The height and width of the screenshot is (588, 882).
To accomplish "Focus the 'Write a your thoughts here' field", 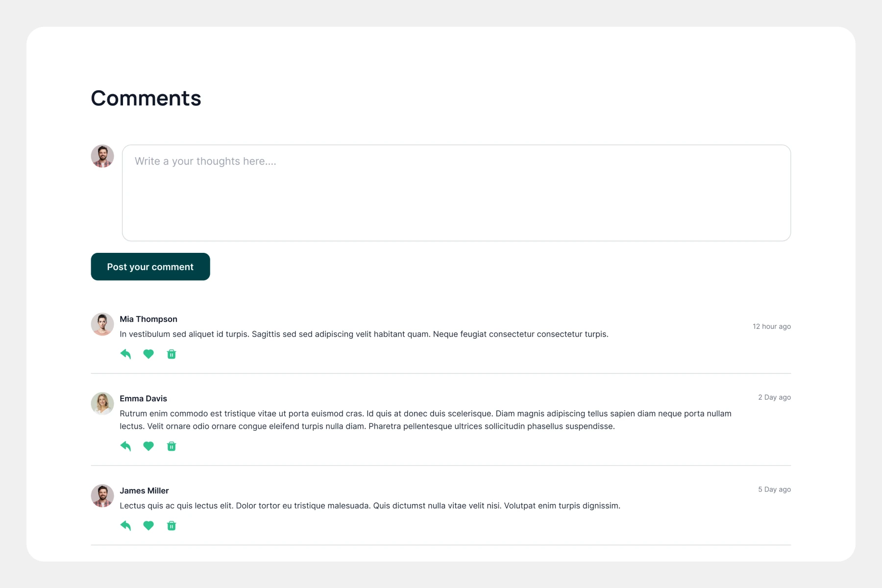I will click(456, 193).
